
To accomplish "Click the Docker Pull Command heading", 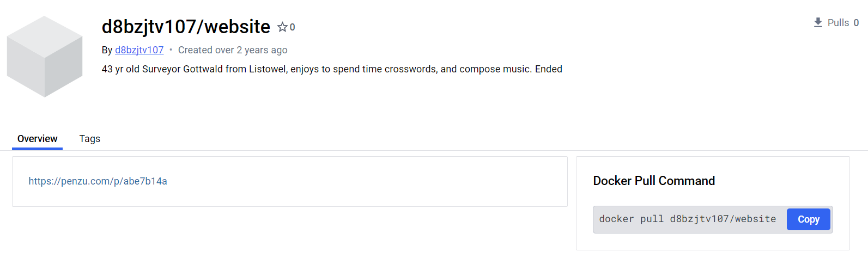I will click(654, 181).
